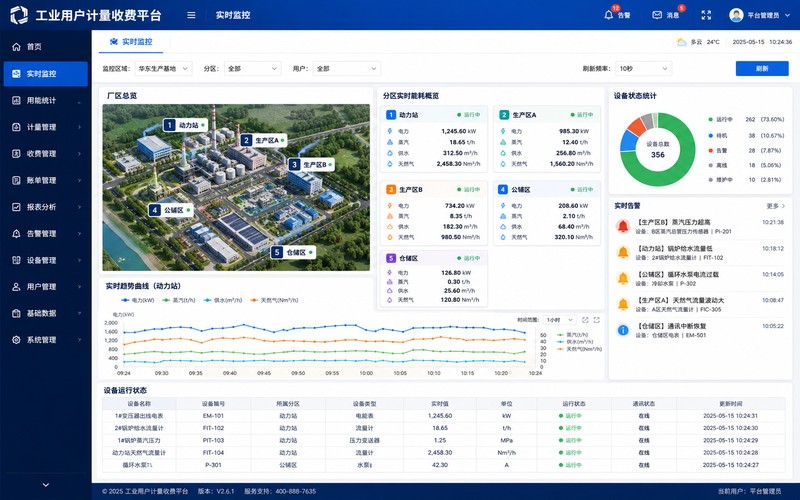Click the bell icon on 动力站 锅炉给水流量低 alarm
The image size is (800, 500).
623,252
